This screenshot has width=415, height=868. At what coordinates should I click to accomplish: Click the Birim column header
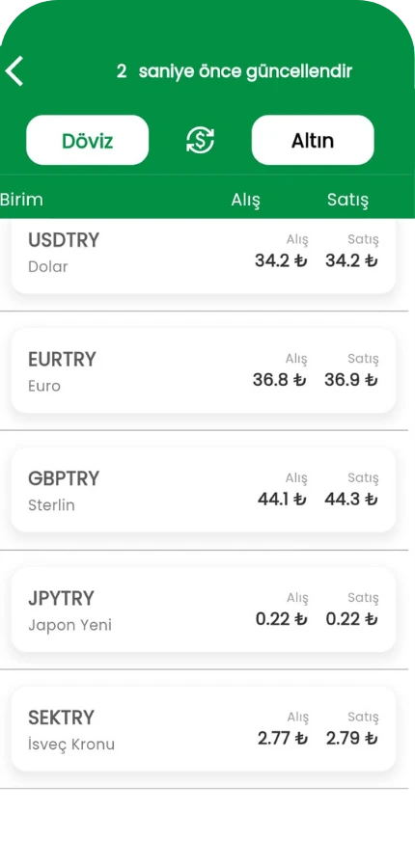coord(21,200)
